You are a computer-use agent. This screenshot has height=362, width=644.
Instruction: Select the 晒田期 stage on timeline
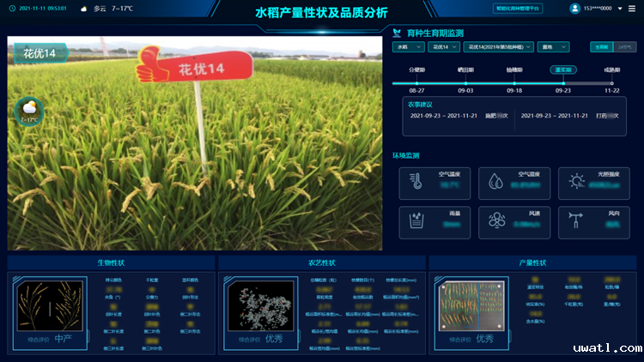(465, 69)
